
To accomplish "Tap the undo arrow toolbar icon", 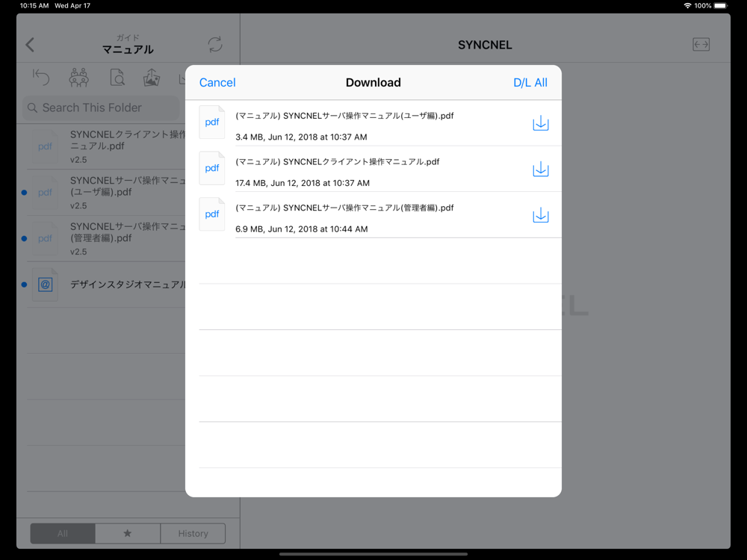I will pos(41,77).
